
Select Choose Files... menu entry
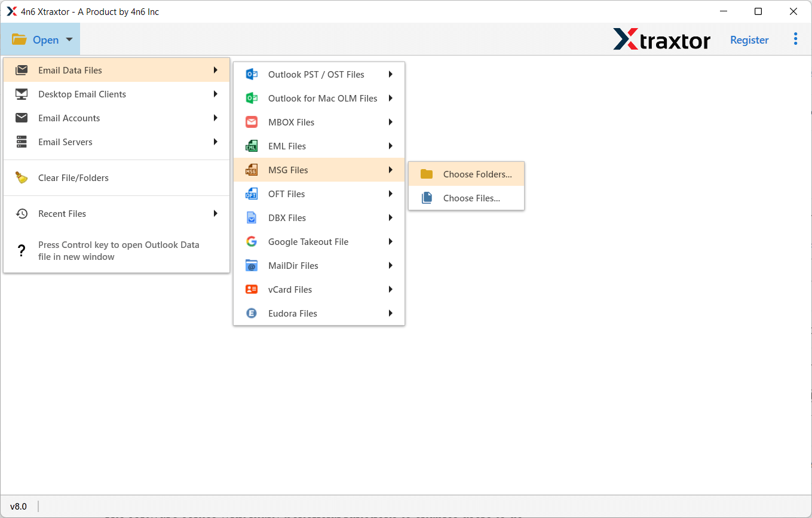pos(466,198)
